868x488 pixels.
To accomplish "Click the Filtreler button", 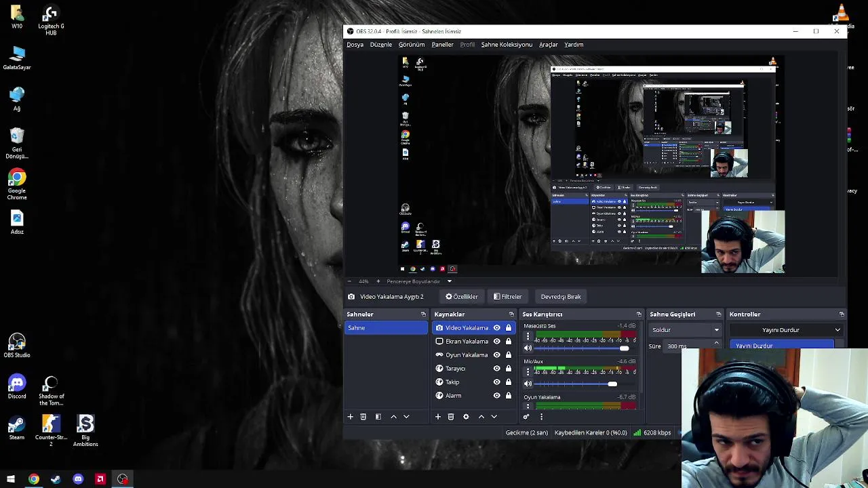I will pyautogui.click(x=507, y=297).
